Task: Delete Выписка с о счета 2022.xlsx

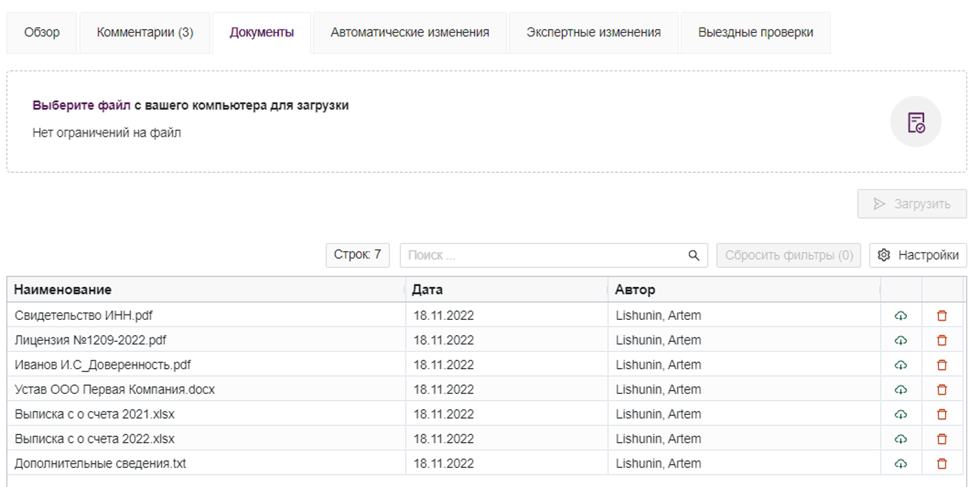Action: (941, 439)
